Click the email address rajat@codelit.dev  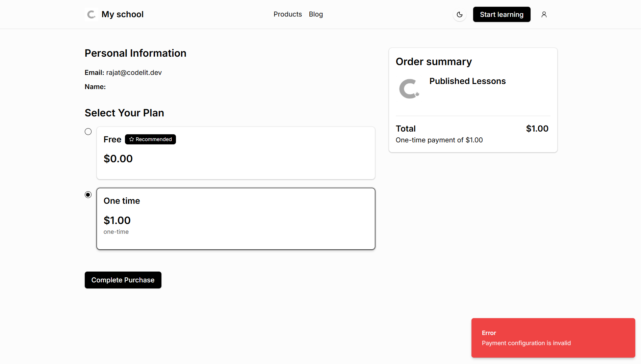click(134, 73)
